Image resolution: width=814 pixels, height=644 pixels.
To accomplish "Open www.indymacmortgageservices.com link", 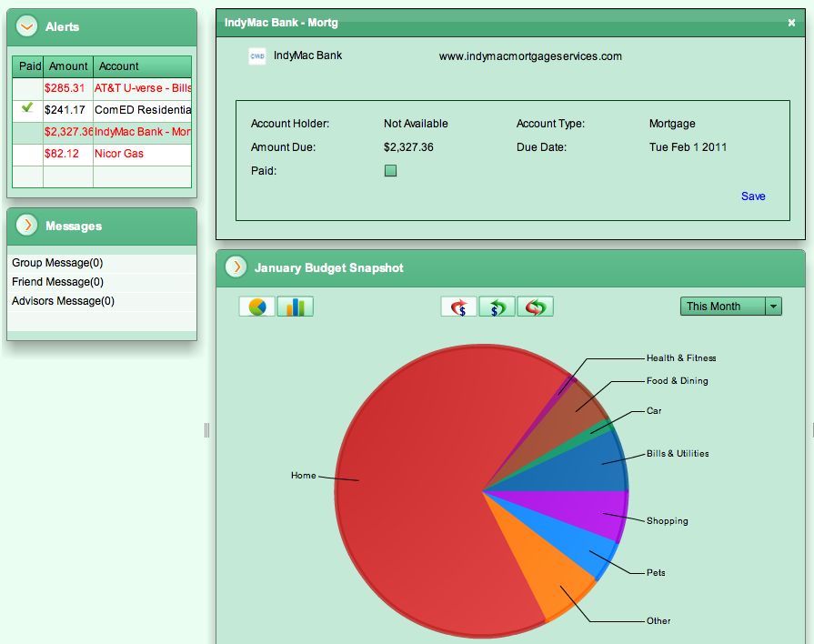I will (530, 55).
